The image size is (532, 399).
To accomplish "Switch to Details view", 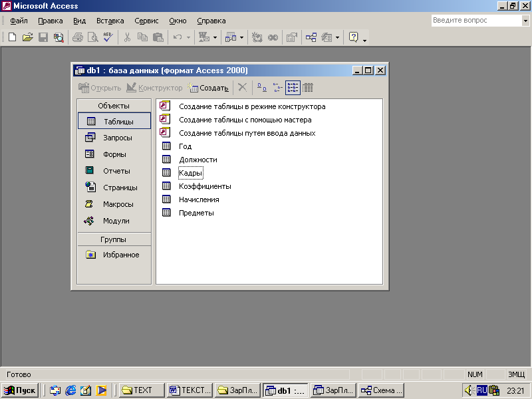I will (308, 88).
